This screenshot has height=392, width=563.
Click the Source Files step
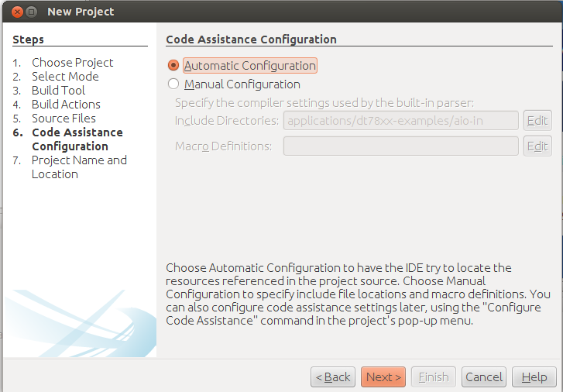pos(64,119)
